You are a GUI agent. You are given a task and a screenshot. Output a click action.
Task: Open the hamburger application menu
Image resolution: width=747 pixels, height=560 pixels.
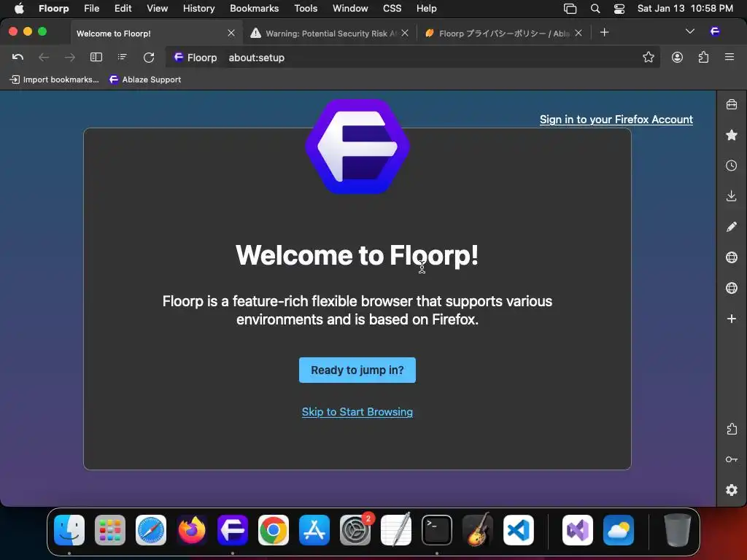click(729, 57)
